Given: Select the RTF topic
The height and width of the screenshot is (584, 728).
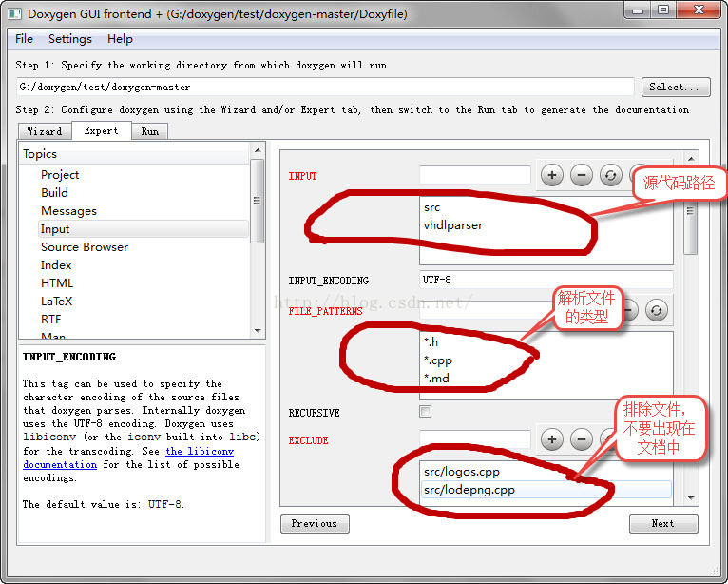Looking at the screenshot, I should pos(51,320).
